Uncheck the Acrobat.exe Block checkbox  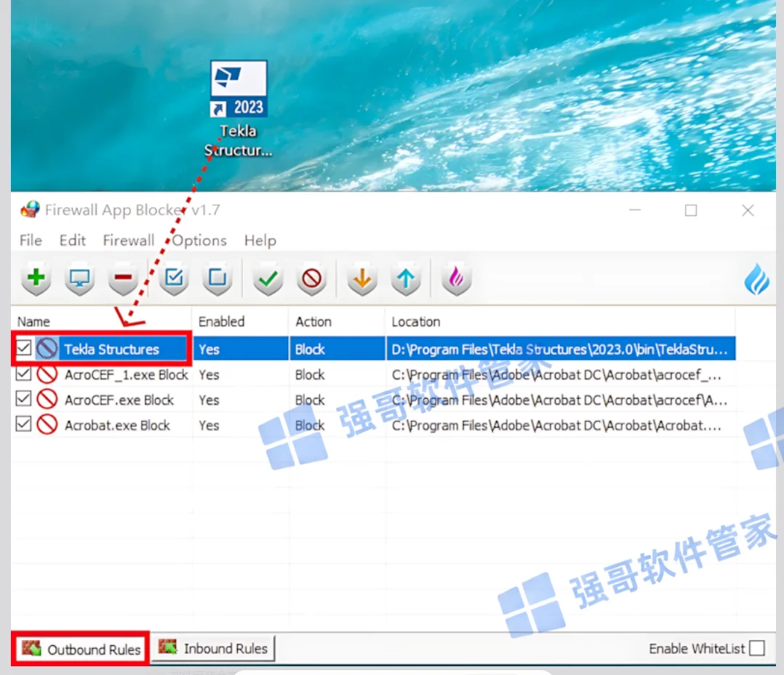coord(23,423)
